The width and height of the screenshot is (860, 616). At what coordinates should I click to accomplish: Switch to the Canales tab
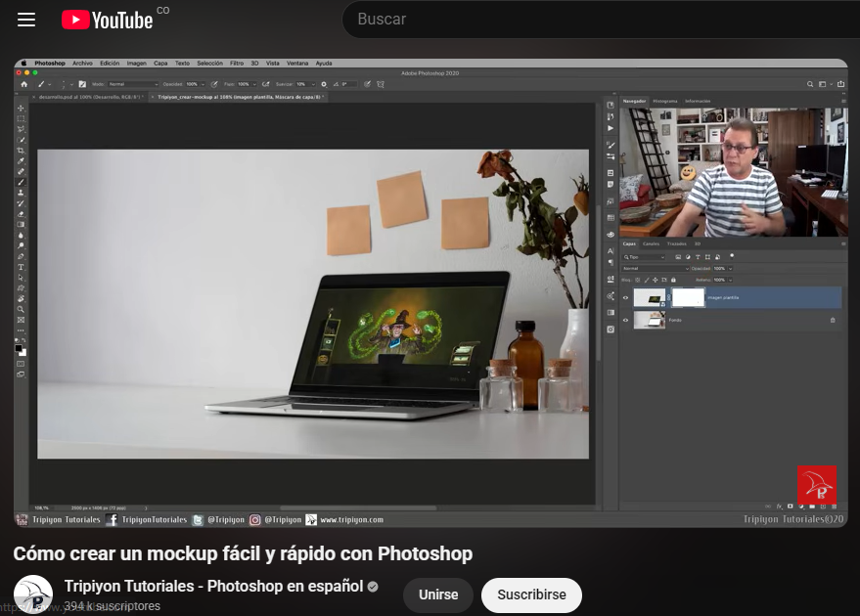651,243
